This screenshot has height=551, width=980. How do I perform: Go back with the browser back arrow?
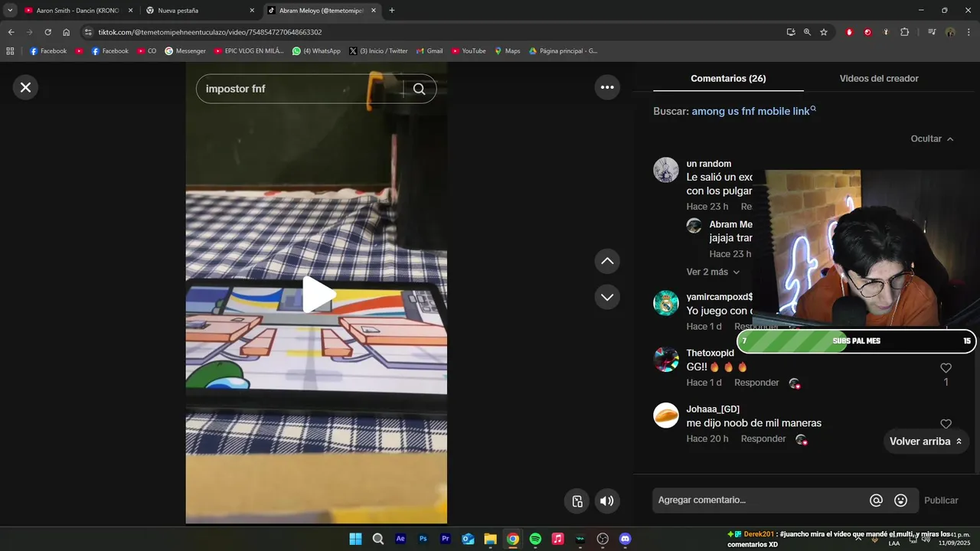(x=11, y=32)
